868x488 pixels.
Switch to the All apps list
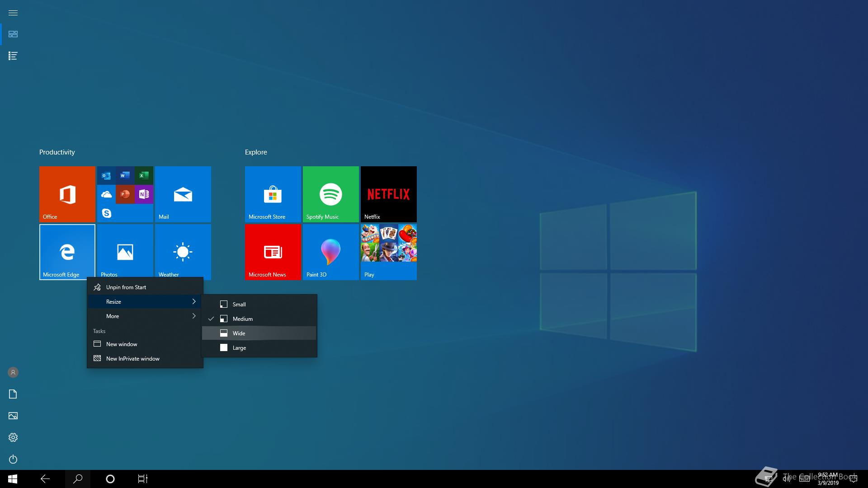13,56
